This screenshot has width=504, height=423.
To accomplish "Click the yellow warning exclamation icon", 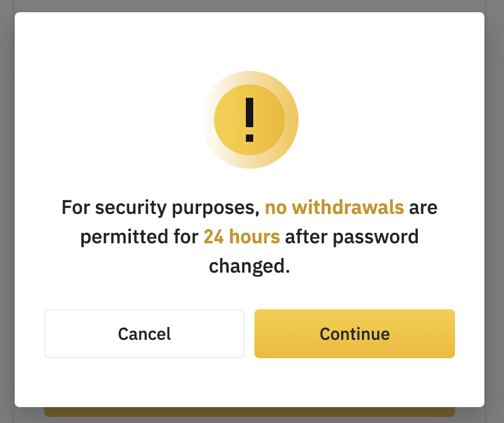I will pos(250,120).
